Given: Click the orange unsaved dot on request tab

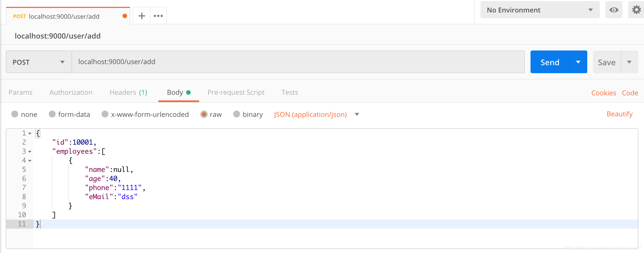Looking at the screenshot, I should pos(125,16).
